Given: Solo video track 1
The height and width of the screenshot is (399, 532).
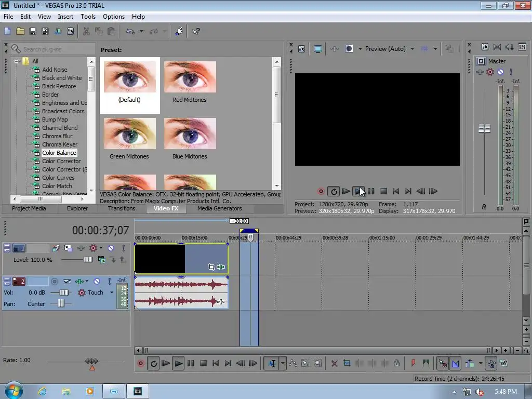Looking at the screenshot, I should pos(124,248).
